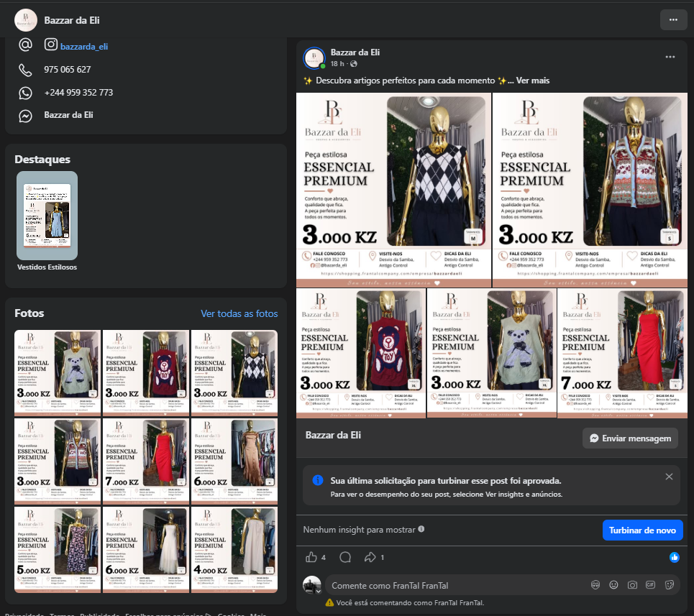Open Fotos thumbnail of green bear vest
The width and height of the screenshot is (694, 616).
(58, 373)
